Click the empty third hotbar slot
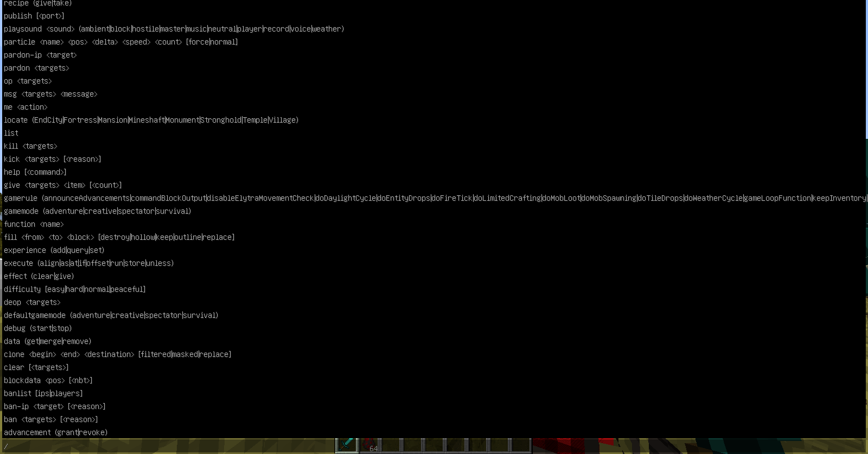Image resolution: width=868 pixels, height=454 pixels. pos(390,445)
